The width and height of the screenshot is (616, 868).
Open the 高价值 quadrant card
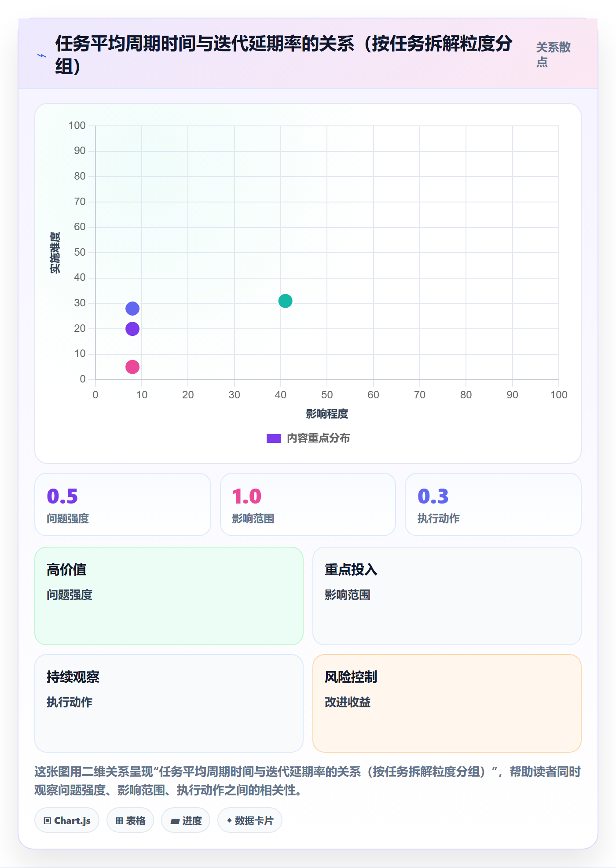[169, 596]
